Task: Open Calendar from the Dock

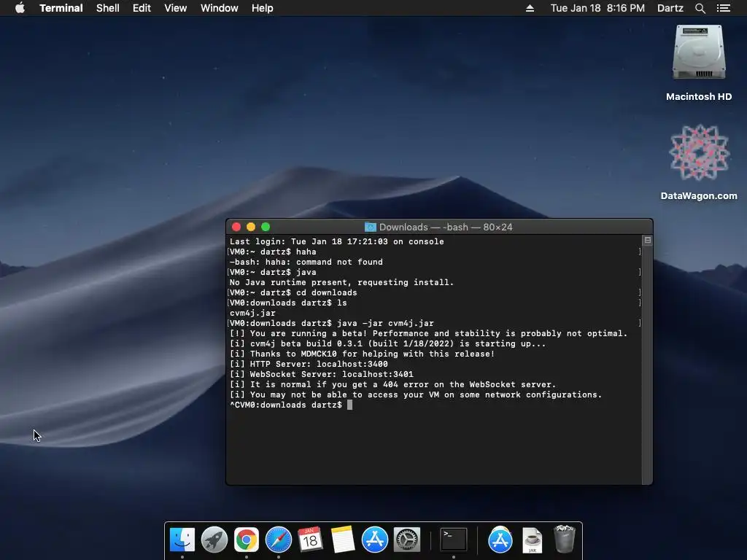Action: 310,540
